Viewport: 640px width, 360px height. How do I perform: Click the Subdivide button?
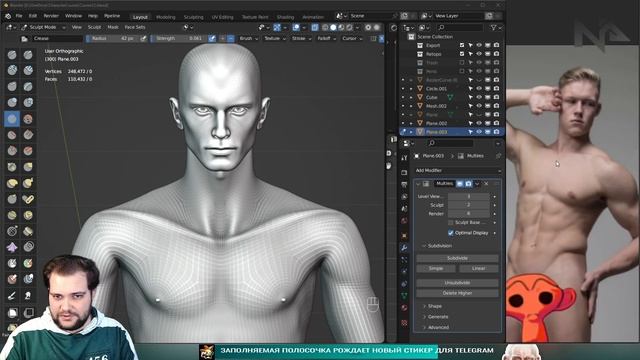(457, 258)
